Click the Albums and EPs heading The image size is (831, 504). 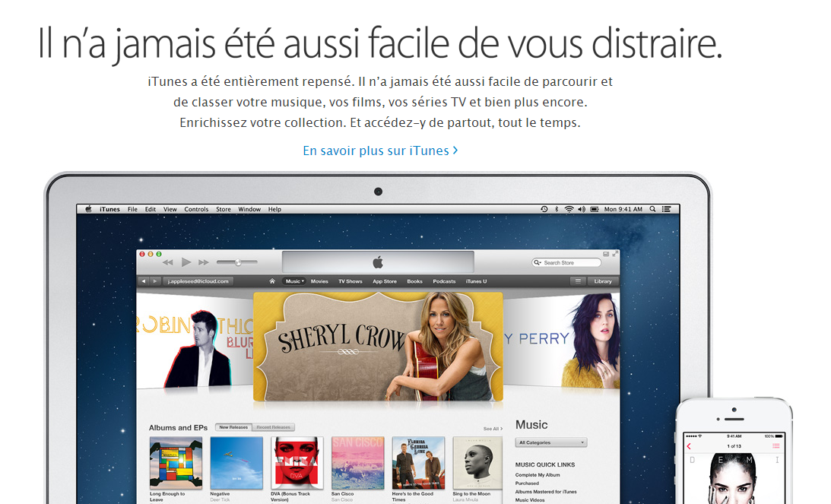(178, 428)
